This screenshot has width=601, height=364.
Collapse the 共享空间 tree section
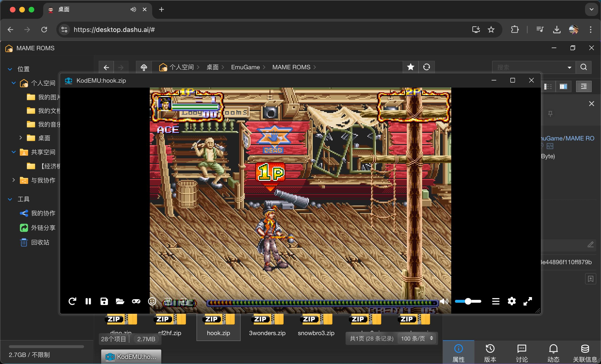click(x=14, y=152)
